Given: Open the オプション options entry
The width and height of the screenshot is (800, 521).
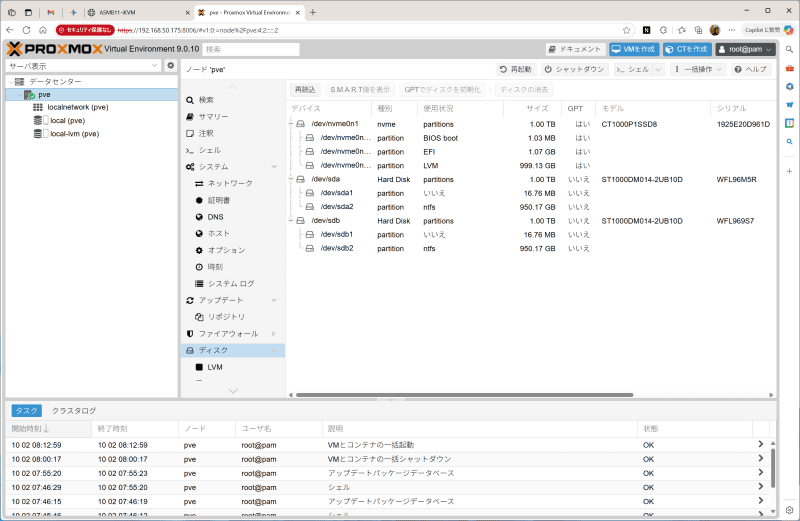Looking at the screenshot, I should [227, 250].
